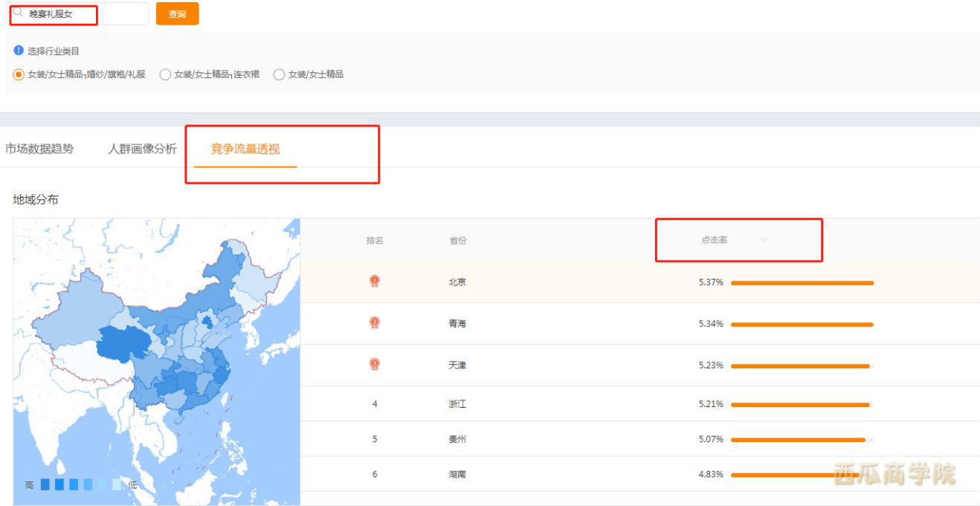Open the 点击率 column dropdown arrow
The width and height of the screenshot is (980, 506).
coord(763,240)
